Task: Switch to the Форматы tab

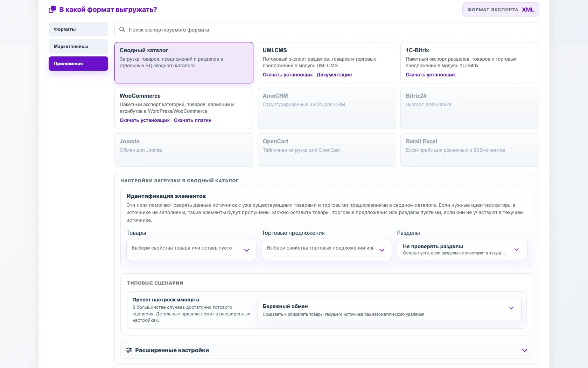Action: [78, 29]
